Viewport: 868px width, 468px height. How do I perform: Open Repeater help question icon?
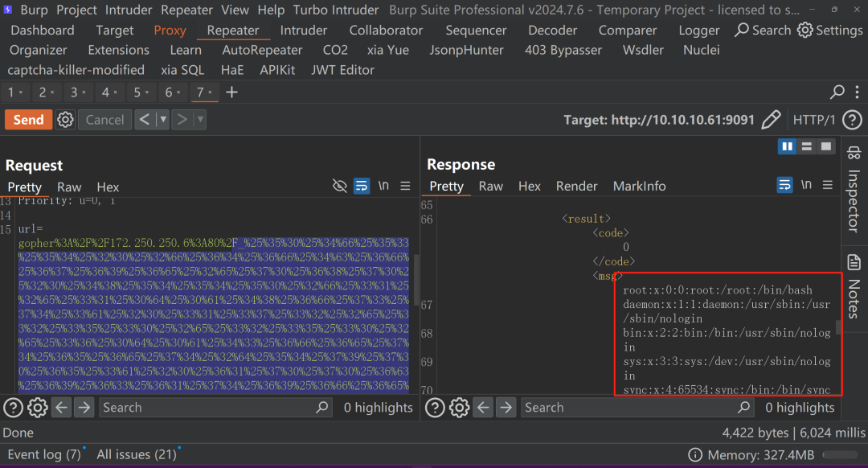pos(852,120)
